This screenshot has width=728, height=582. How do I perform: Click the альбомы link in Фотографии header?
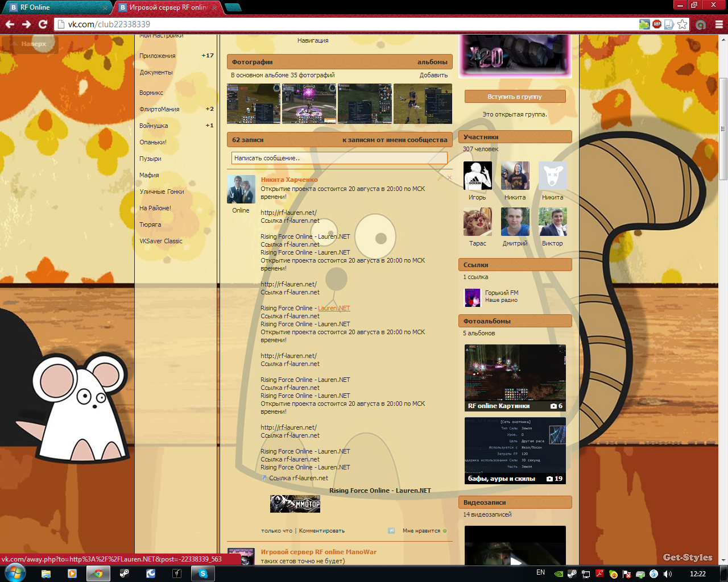point(432,62)
